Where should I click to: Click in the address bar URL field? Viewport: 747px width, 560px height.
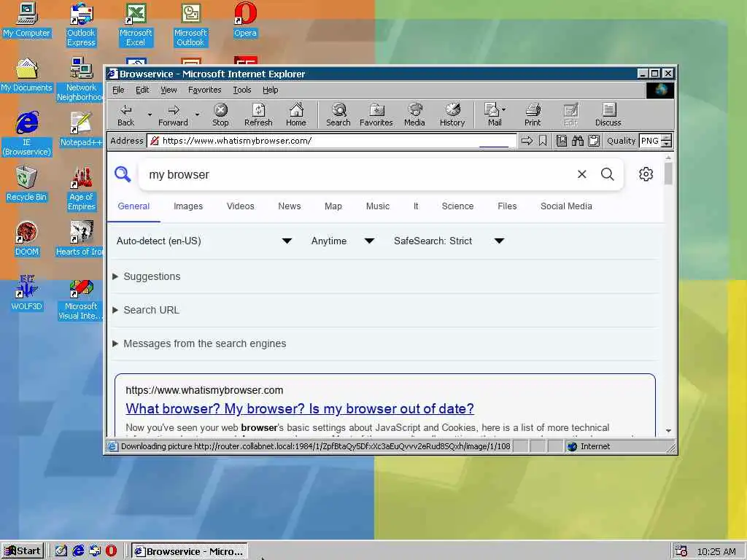(x=331, y=141)
